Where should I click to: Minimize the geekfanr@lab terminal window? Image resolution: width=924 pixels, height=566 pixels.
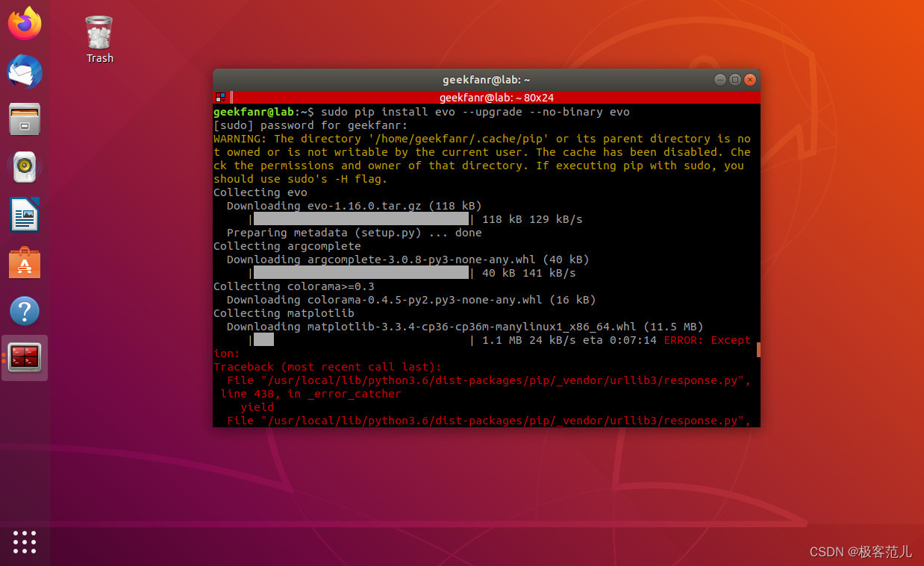click(719, 79)
